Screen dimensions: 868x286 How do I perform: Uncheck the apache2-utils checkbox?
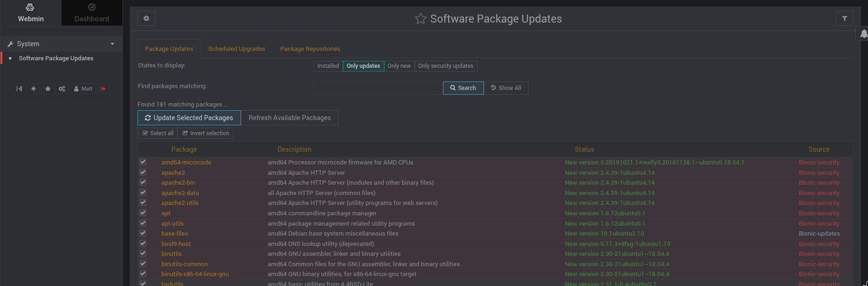click(x=143, y=202)
